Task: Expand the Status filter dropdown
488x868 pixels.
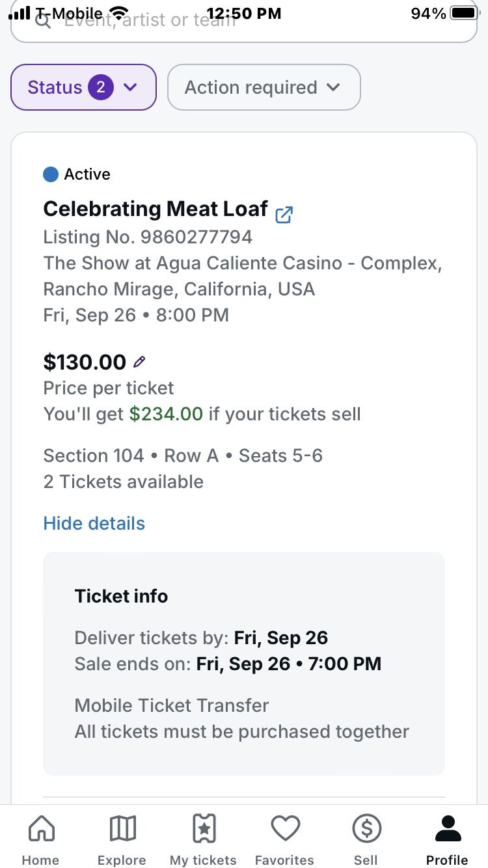Action: [83, 87]
